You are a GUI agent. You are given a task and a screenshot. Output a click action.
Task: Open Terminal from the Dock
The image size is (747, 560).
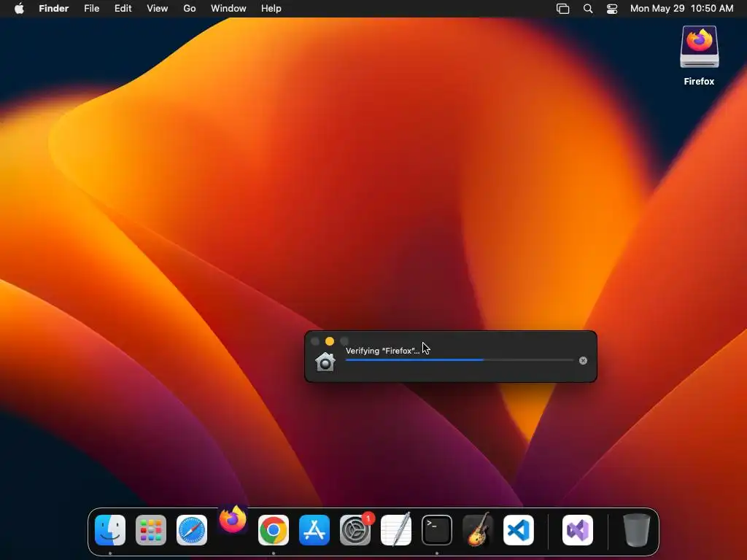pyautogui.click(x=437, y=530)
